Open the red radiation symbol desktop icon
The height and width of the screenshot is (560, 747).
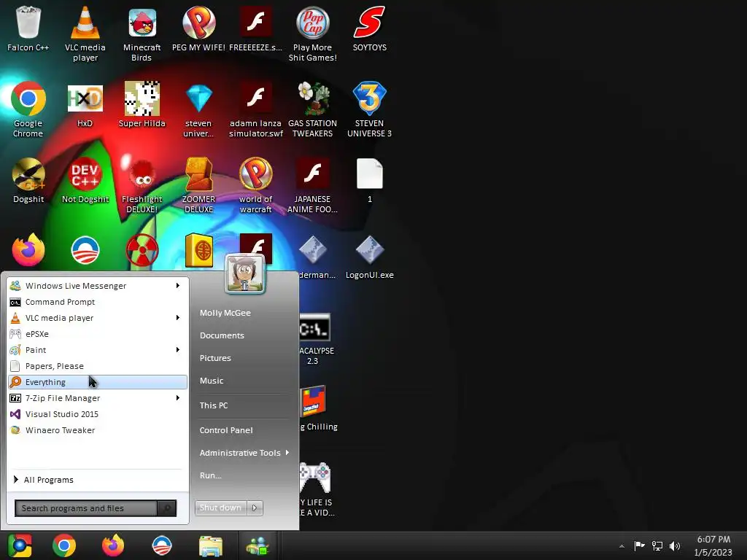pos(142,250)
